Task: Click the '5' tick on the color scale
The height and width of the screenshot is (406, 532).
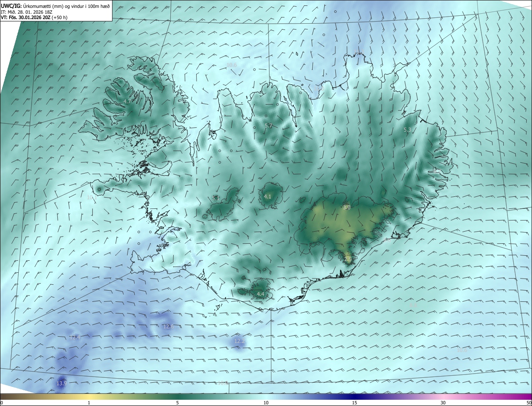Action: pos(177,403)
